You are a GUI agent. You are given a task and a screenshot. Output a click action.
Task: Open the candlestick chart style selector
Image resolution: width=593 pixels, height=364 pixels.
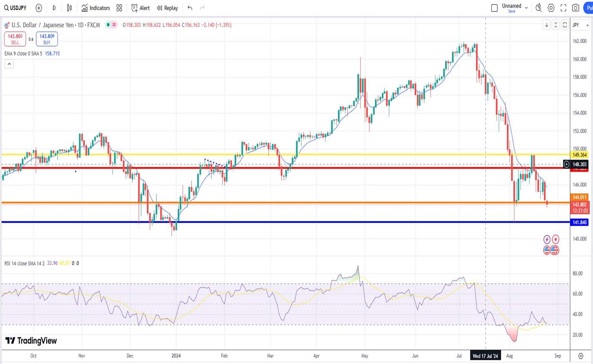coord(69,8)
